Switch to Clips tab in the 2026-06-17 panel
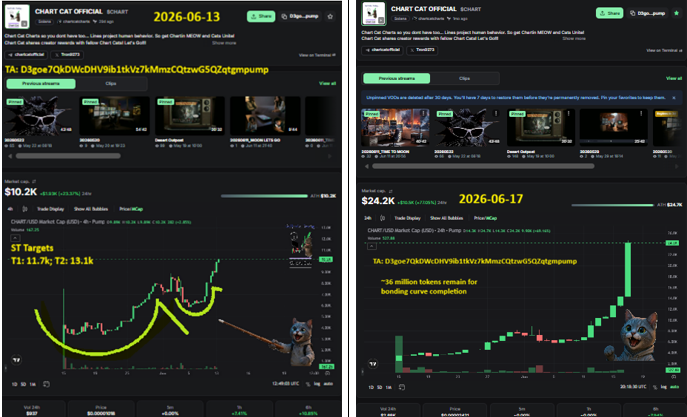The height and width of the screenshot is (417, 687). point(464,78)
